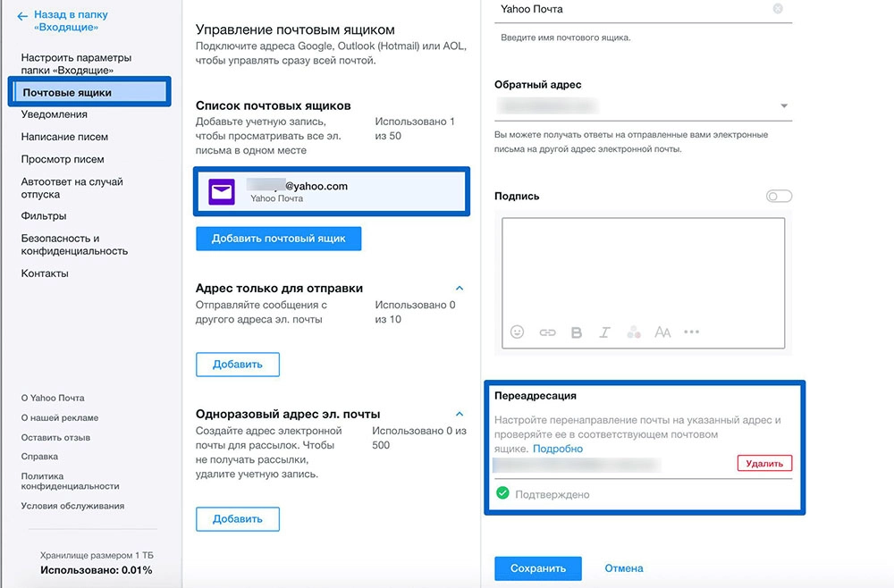Collapse the Одноразовый адрес эл. почты section
This screenshot has height=588, width=894.
click(460, 415)
